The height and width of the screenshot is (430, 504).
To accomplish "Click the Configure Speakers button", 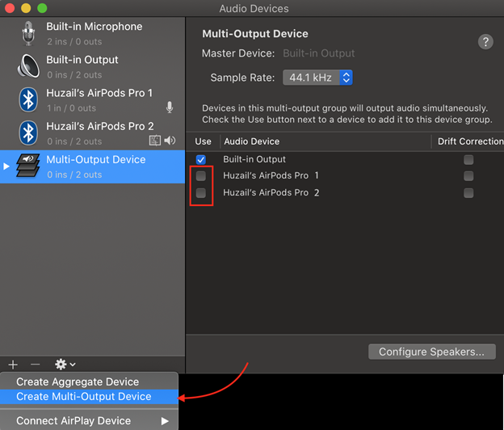I will click(x=431, y=352).
